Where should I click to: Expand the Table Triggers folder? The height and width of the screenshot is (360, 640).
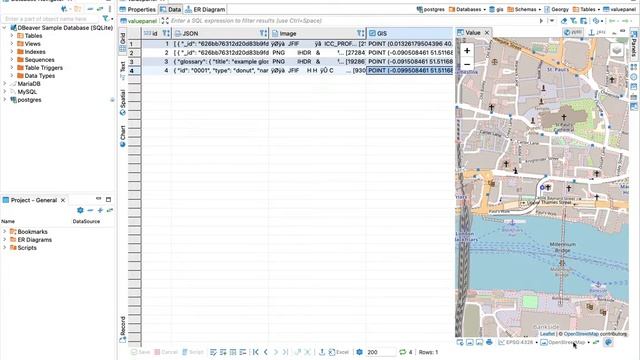pyautogui.click(x=12, y=68)
